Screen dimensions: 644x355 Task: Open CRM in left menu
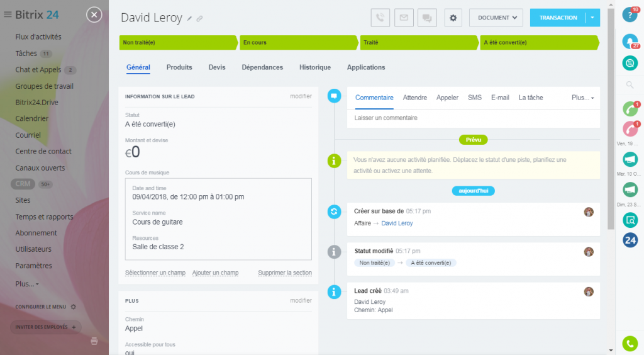[23, 184]
